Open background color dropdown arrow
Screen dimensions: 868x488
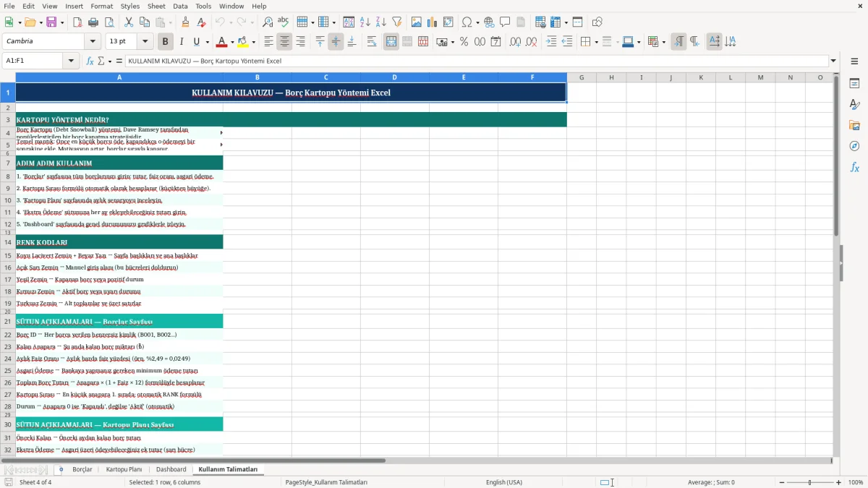[253, 42]
